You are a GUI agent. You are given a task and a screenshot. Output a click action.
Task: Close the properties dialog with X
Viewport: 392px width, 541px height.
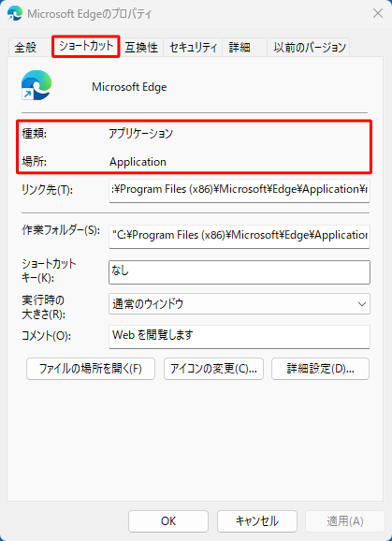[x=378, y=14]
